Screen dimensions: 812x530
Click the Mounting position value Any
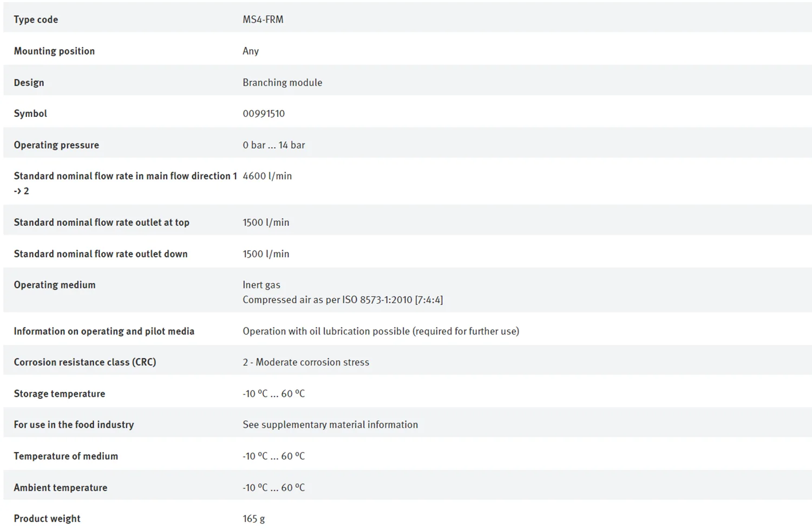click(x=251, y=51)
